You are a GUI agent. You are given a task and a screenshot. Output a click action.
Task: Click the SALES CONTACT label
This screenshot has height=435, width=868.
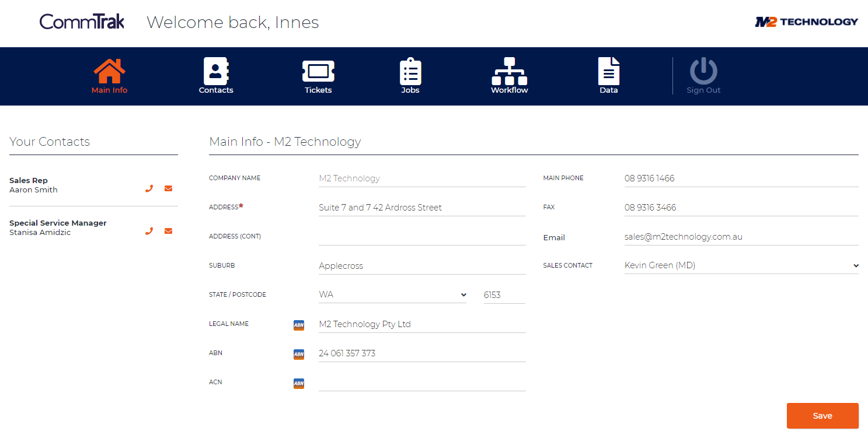pyautogui.click(x=567, y=265)
